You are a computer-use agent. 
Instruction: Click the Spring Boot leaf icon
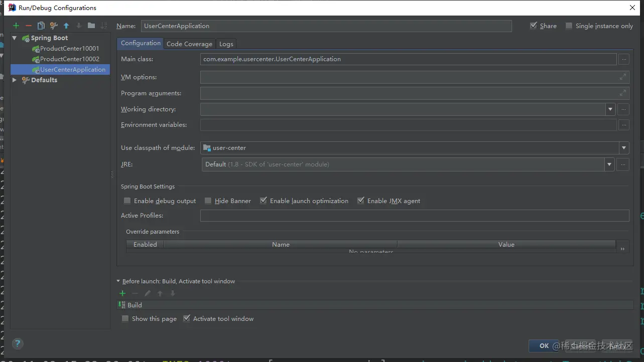[x=26, y=38]
